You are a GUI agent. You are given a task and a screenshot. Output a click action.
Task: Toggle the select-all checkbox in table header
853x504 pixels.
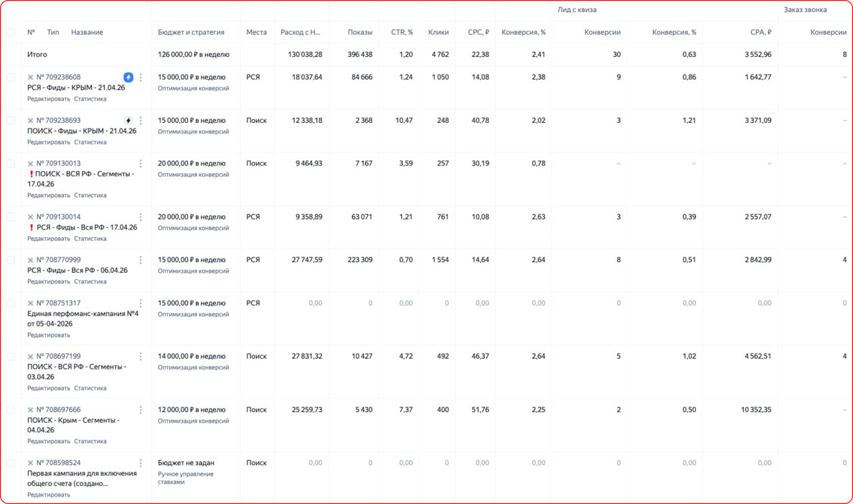coord(11,33)
